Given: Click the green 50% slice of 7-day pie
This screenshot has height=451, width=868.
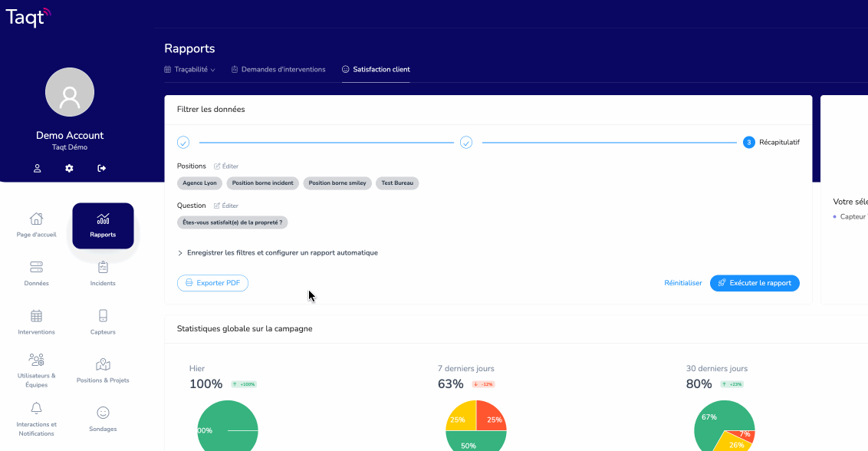Looking at the screenshot, I should (x=476, y=442).
